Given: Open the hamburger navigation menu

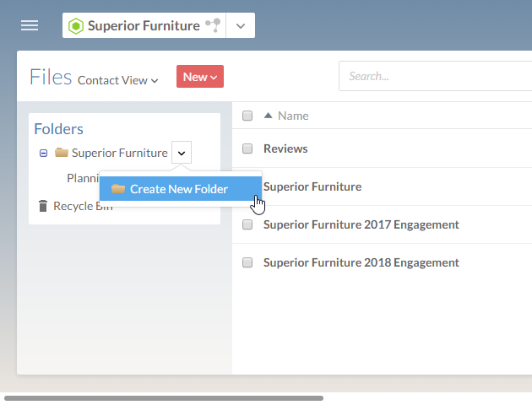Looking at the screenshot, I should [x=30, y=25].
